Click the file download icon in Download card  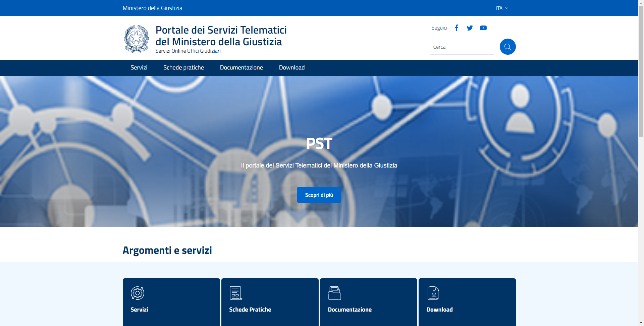pyautogui.click(x=433, y=293)
